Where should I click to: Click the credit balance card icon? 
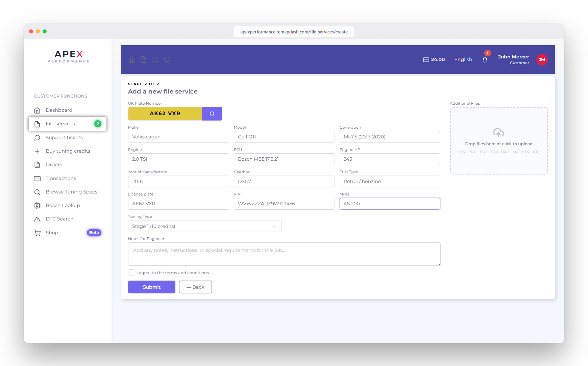[426, 60]
